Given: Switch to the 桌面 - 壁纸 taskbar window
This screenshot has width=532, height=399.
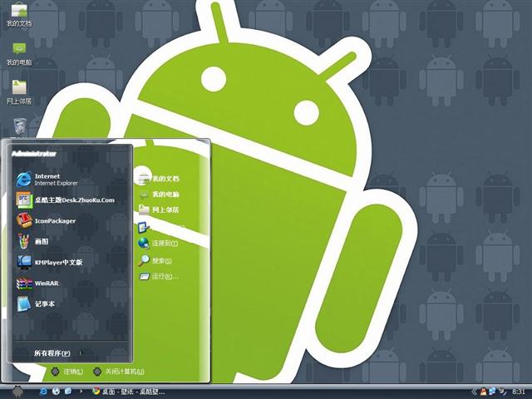Looking at the screenshot, I should point(129,392).
